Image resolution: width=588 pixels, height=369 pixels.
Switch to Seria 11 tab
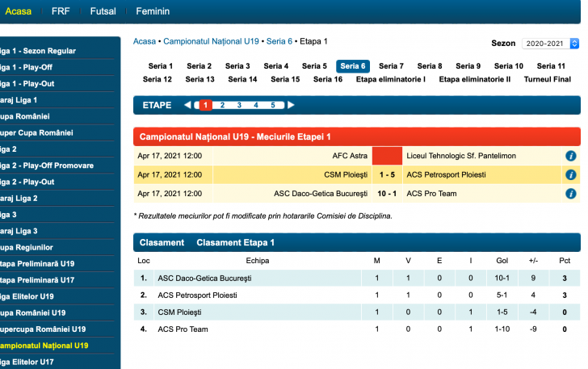pos(551,66)
